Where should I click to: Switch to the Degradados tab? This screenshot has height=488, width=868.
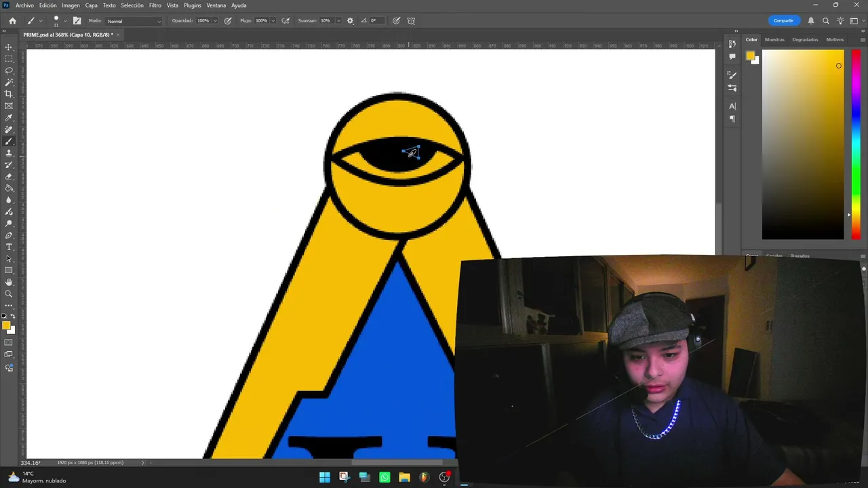pos(806,39)
